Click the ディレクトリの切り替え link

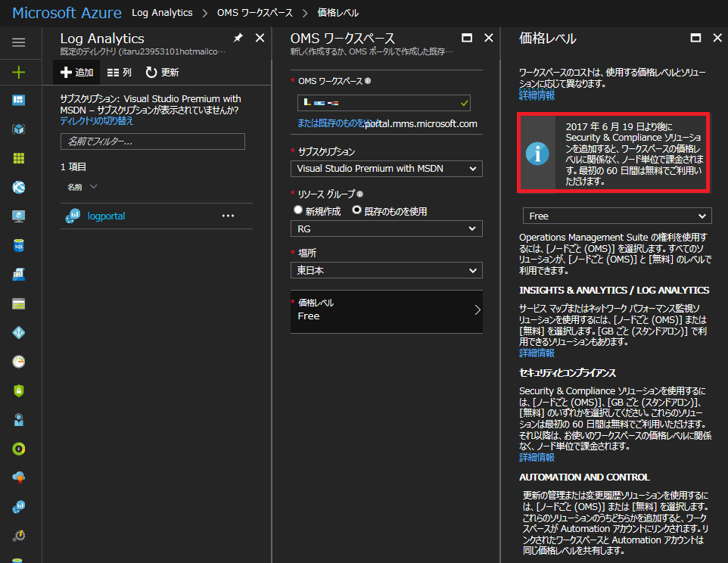[97, 120]
